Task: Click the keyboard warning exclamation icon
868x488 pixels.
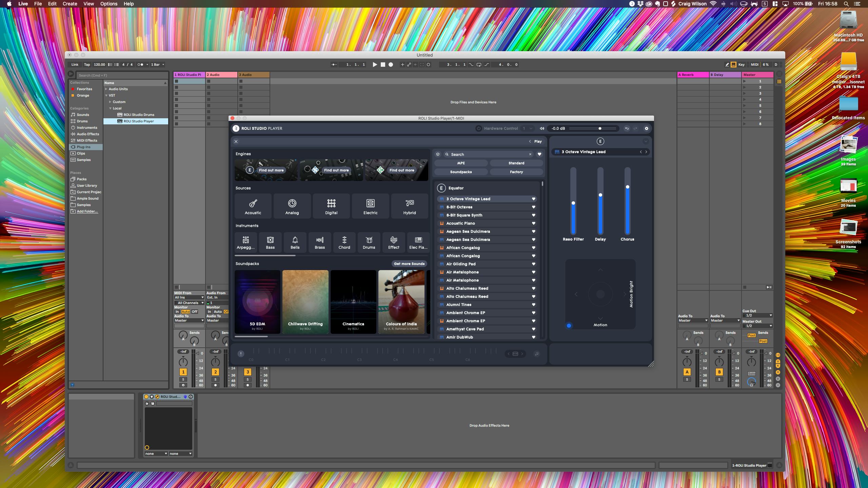Action: pos(241,354)
